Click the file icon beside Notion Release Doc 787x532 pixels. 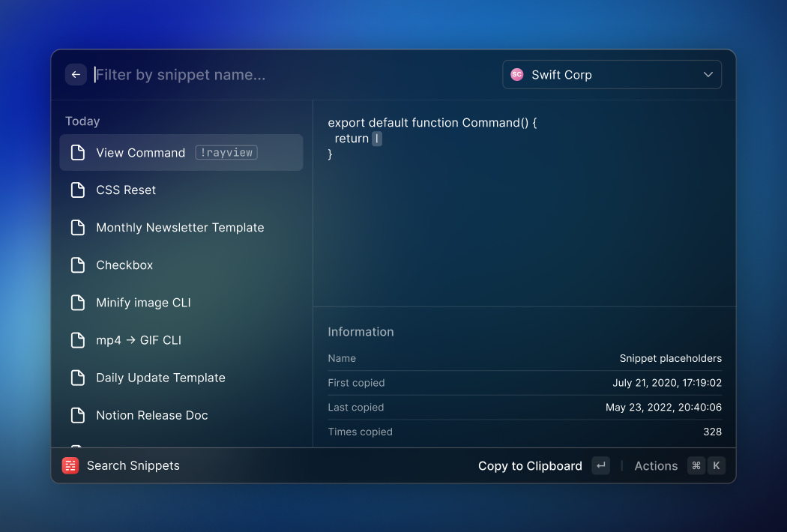coord(78,415)
